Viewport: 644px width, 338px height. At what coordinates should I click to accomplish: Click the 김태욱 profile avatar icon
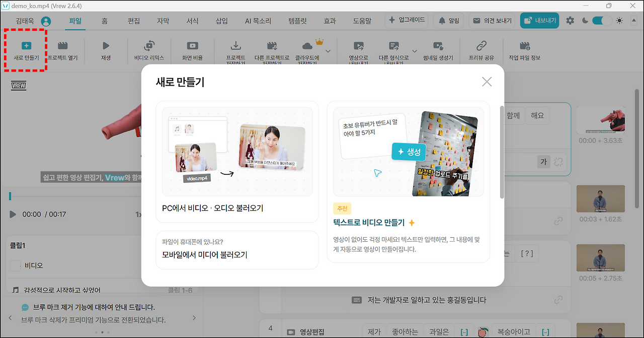46,21
